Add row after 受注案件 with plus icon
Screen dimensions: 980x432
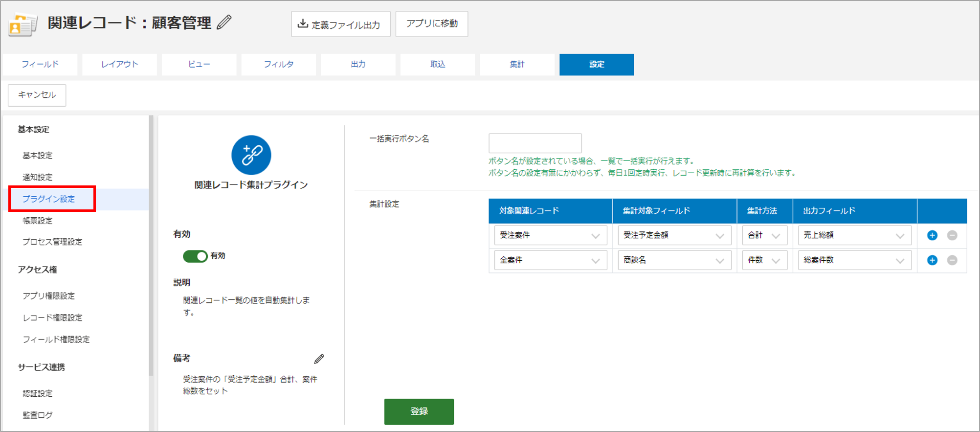932,235
